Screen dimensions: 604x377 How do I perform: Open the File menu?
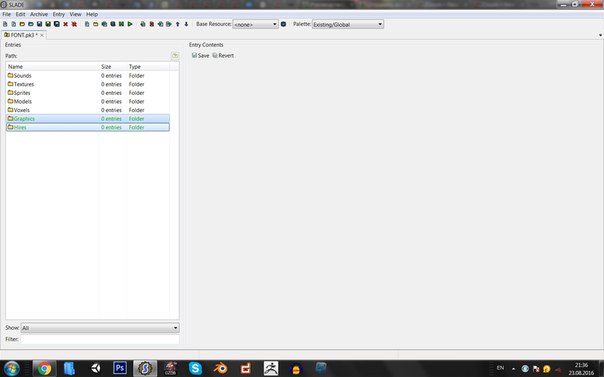coord(7,14)
